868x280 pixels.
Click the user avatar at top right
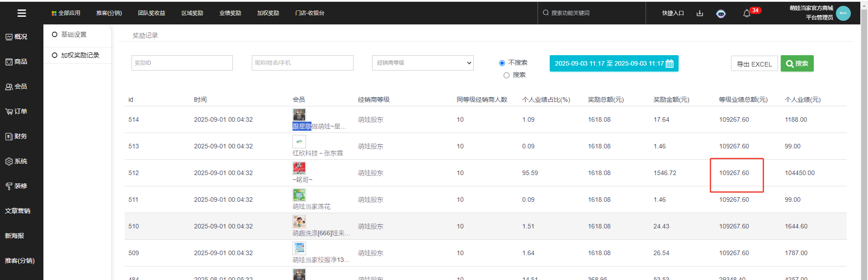[843, 13]
